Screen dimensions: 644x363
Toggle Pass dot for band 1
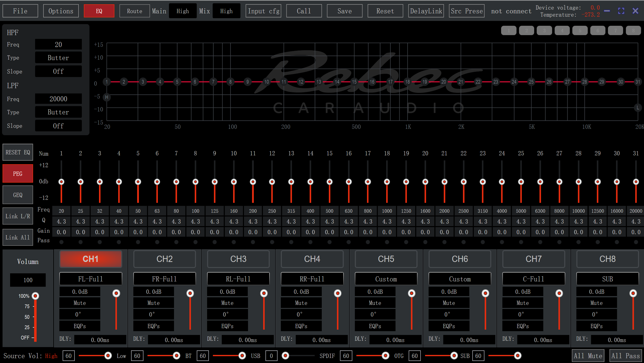point(61,242)
